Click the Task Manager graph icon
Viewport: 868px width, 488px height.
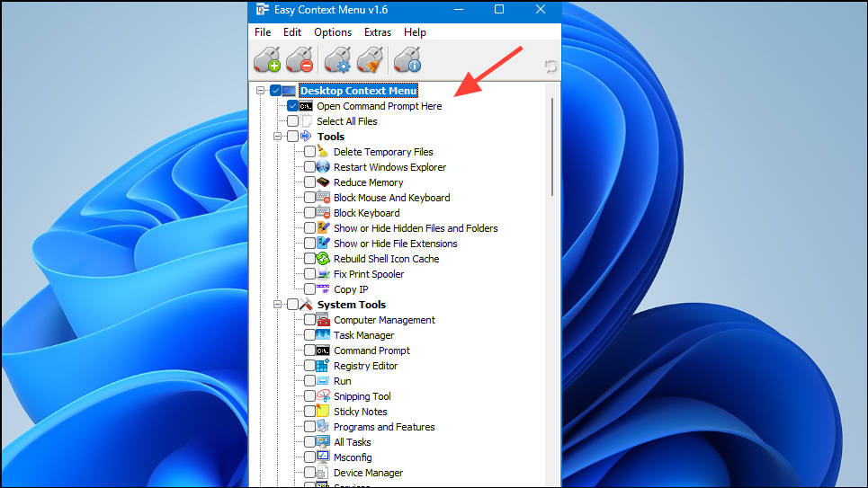coord(323,334)
